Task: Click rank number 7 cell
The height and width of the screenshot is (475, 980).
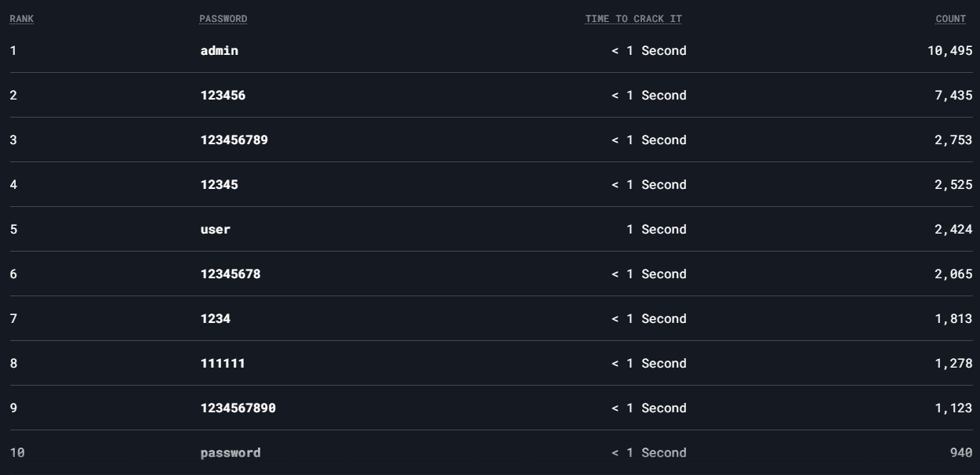Action: coord(13,319)
